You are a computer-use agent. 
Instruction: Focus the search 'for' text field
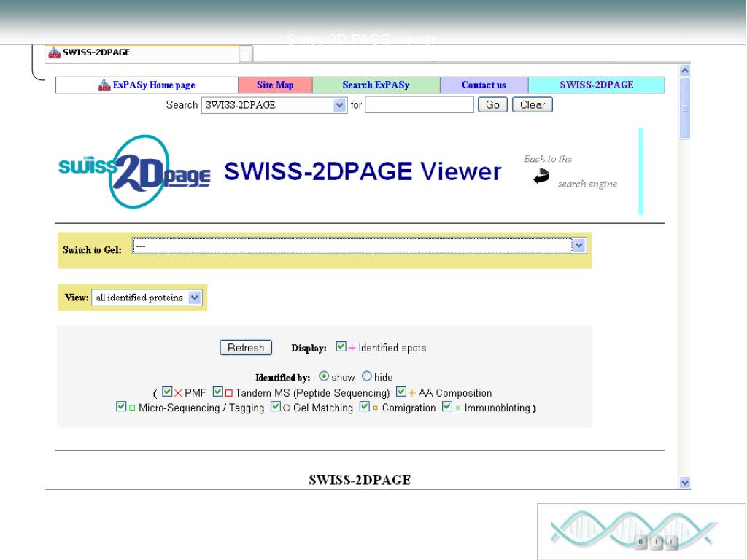[419, 105]
